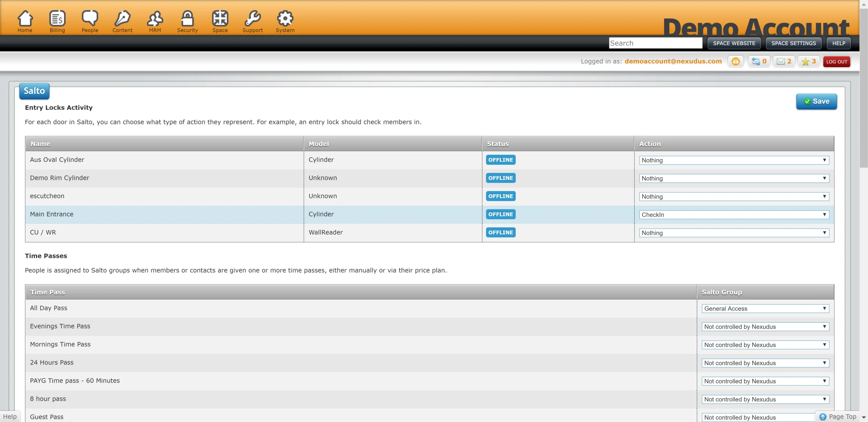Click the Salto Group column header
The width and height of the screenshot is (868, 422).
click(x=765, y=292)
